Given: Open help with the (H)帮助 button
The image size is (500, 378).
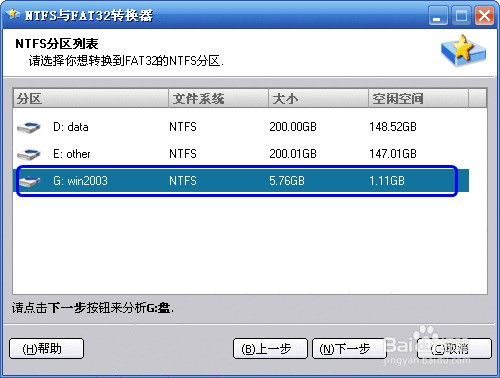Looking at the screenshot, I should [x=46, y=349].
